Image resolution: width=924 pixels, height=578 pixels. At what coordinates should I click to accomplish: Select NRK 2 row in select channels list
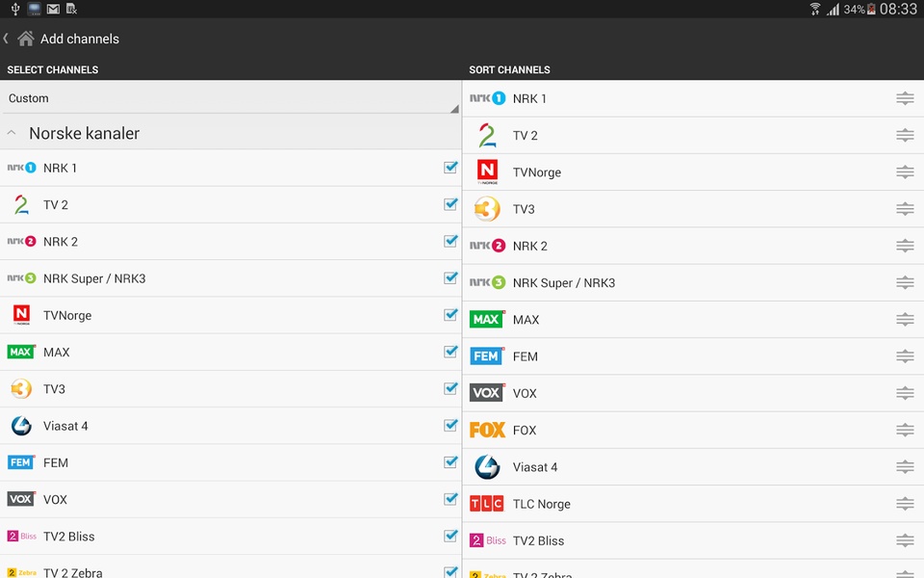click(230, 241)
